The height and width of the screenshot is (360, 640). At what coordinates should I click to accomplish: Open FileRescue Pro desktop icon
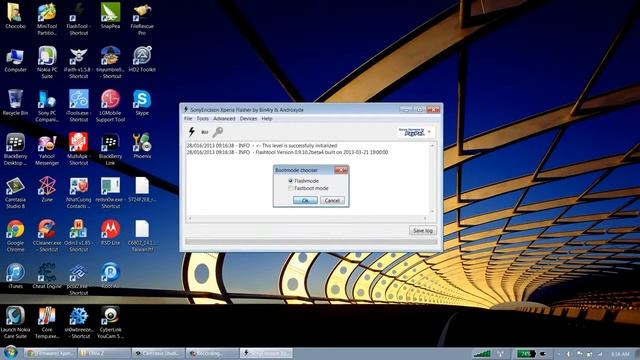(x=142, y=18)
